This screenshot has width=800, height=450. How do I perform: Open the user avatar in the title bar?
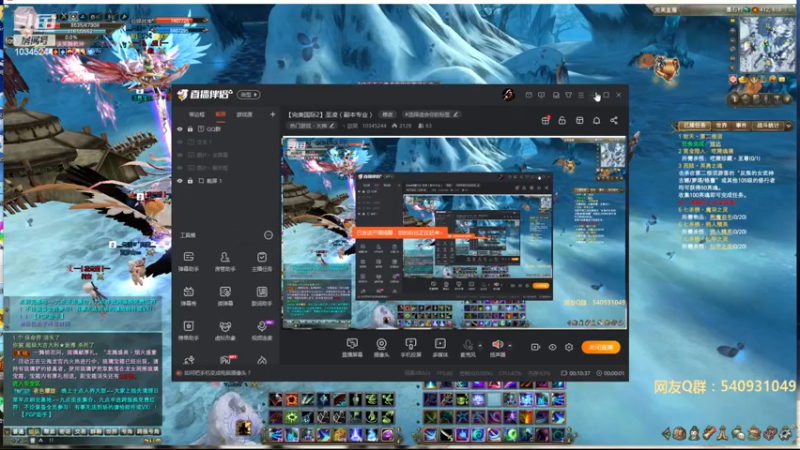pyautogui.click(x=508, y=94)
